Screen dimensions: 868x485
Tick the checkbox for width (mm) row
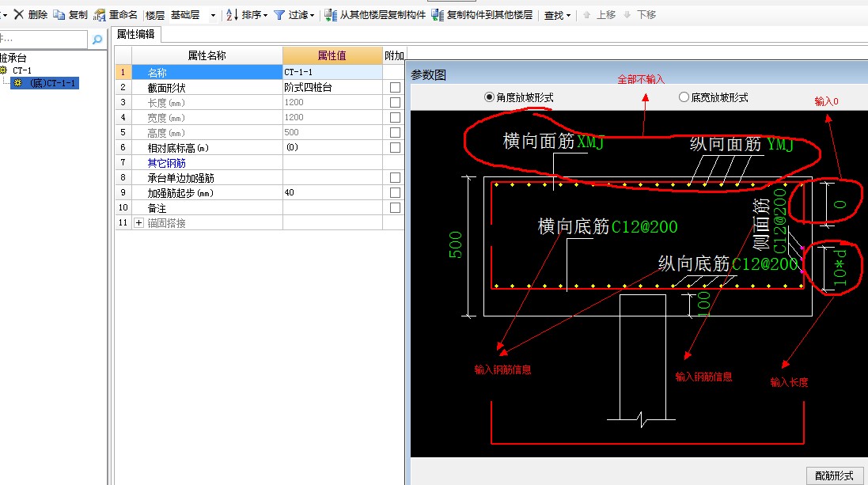395,117
